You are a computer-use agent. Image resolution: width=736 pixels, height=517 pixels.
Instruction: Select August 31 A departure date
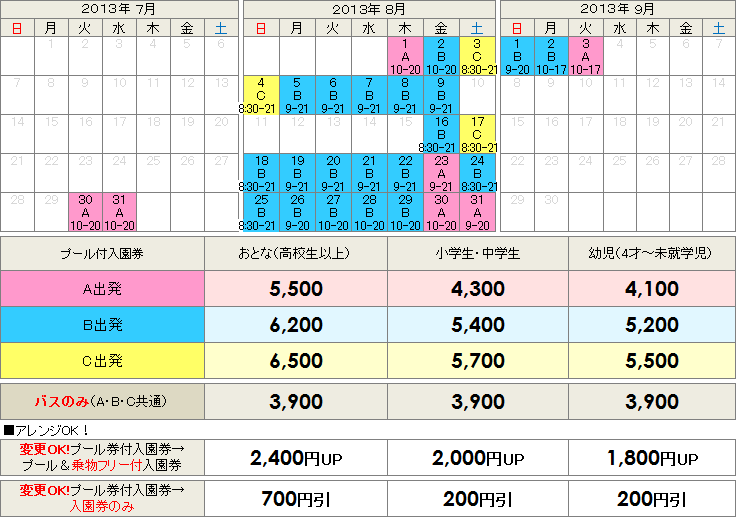click(x=478, y=212)
